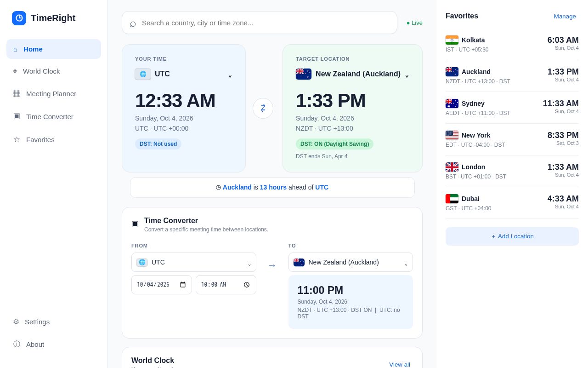
Task: Click the globe icon in FROM selector
Action: tap(142, 262)
